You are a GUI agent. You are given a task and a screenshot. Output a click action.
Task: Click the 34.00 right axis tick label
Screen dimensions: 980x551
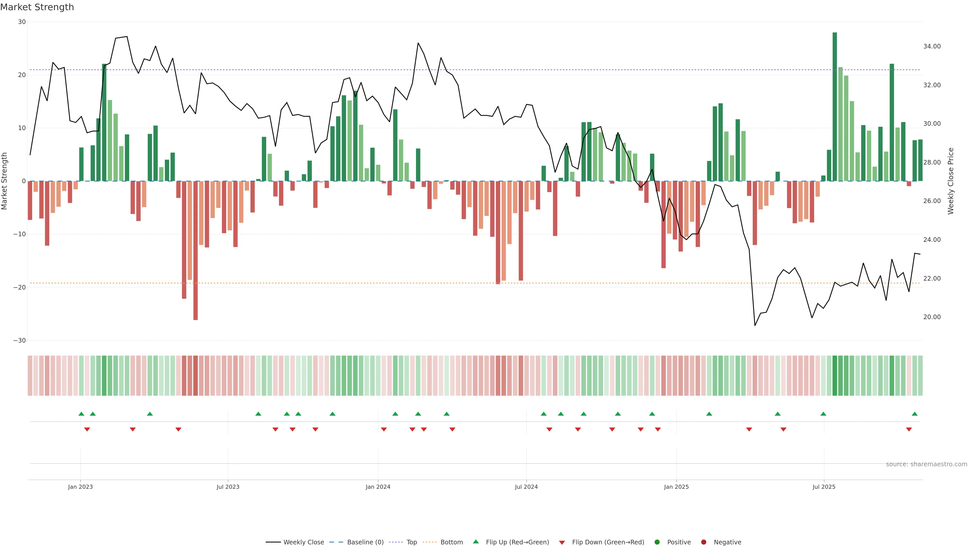pos(932,46)
